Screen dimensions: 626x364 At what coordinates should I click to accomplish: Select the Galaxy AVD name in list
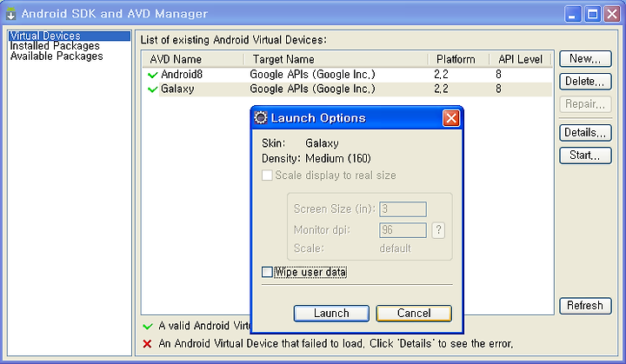(x=177, y=89)
